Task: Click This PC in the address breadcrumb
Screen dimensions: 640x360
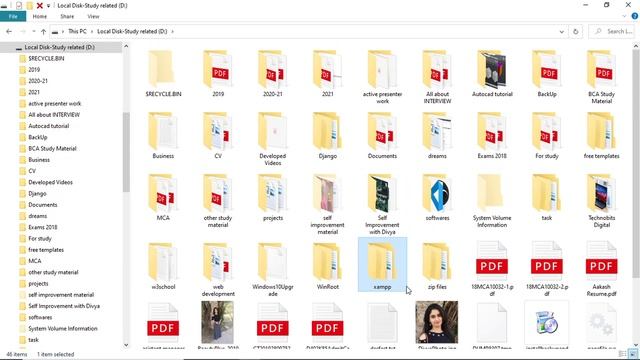Action: pos(77,31)
